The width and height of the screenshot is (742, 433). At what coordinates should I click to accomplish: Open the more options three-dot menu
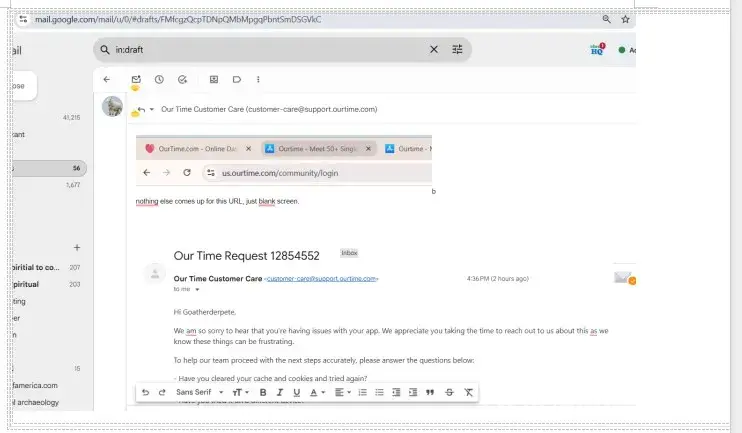click(258, 80)
